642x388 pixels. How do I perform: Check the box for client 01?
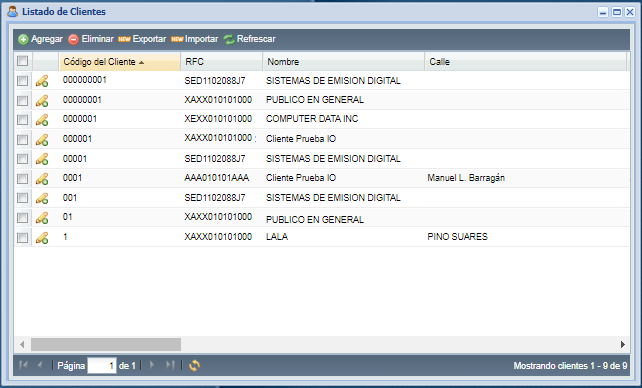[23, 218]
